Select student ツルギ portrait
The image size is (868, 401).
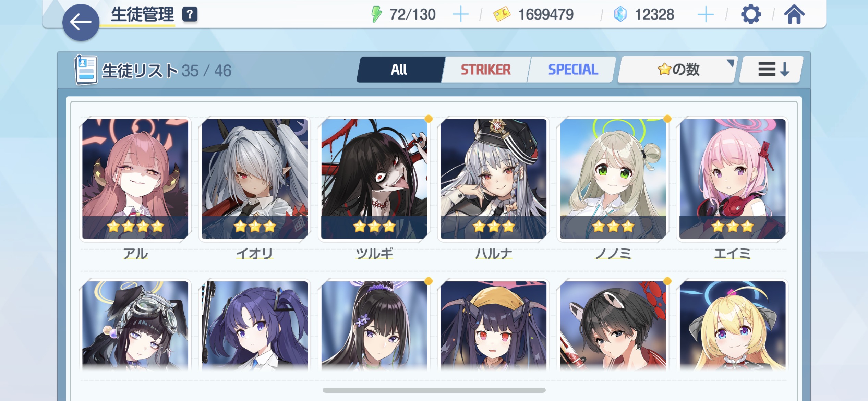374,179
